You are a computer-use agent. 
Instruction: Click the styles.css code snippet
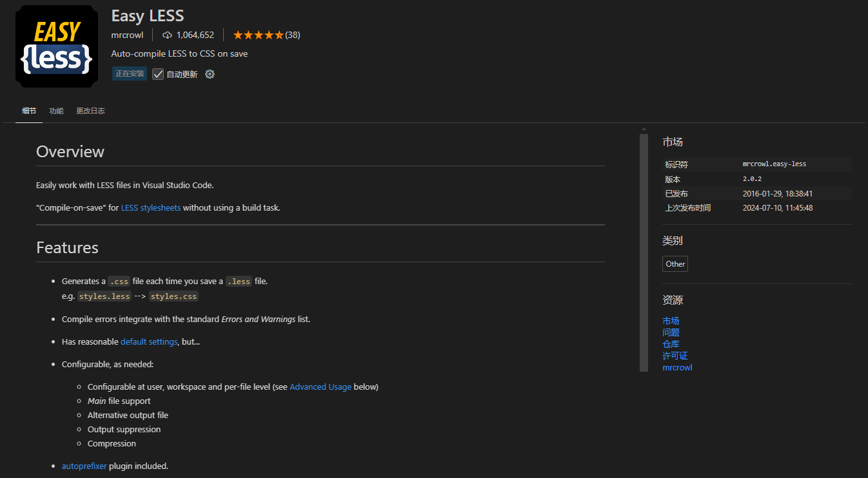point(173,296)
